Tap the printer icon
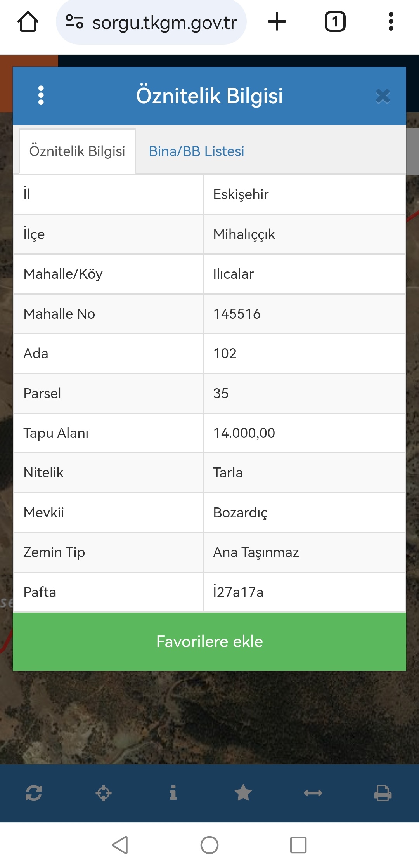The width and height of the screenshot is (419, 868). pyautogui.click(x=383, y=793)
